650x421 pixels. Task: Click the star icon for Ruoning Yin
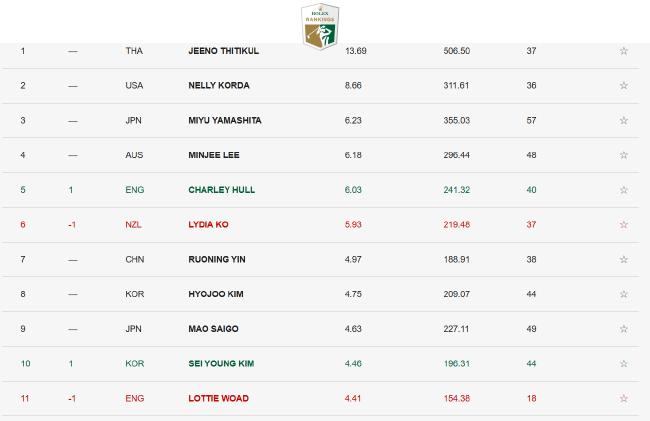(624, 259)
